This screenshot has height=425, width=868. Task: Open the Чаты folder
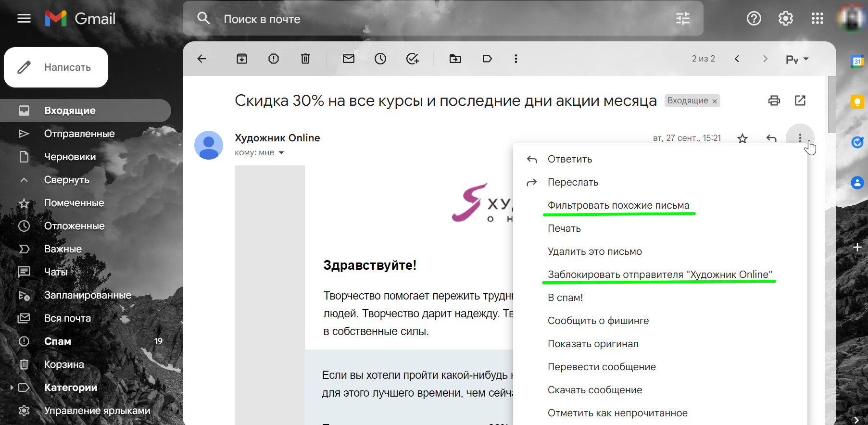[86, 272]
